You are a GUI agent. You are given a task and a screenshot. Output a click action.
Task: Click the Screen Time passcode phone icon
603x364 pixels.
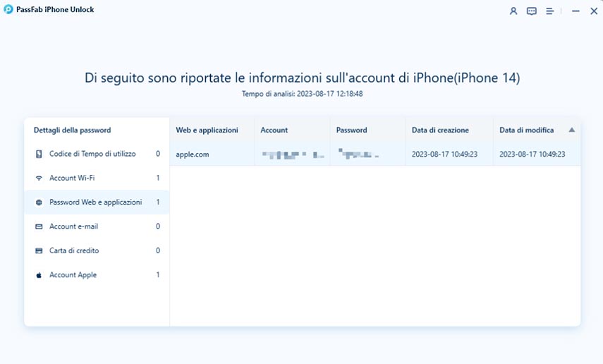(39, 154)
